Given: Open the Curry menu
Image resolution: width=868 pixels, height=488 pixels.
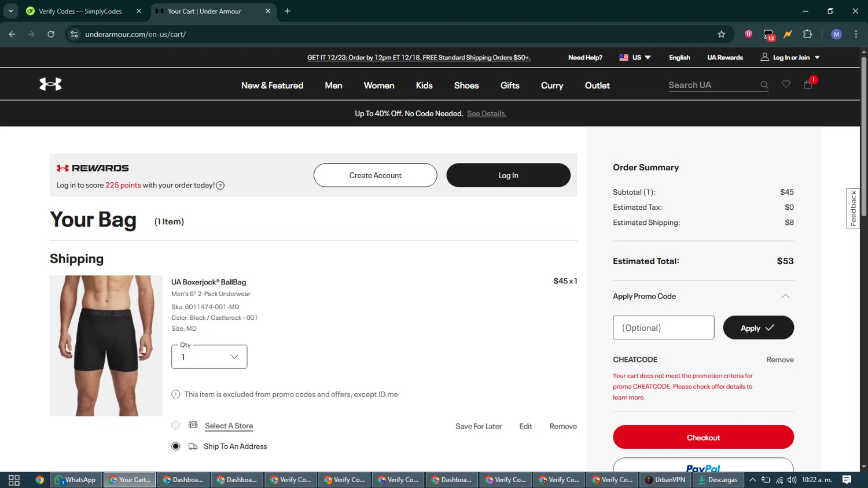Looking at the screenshot, I should [x=552, y=86].
